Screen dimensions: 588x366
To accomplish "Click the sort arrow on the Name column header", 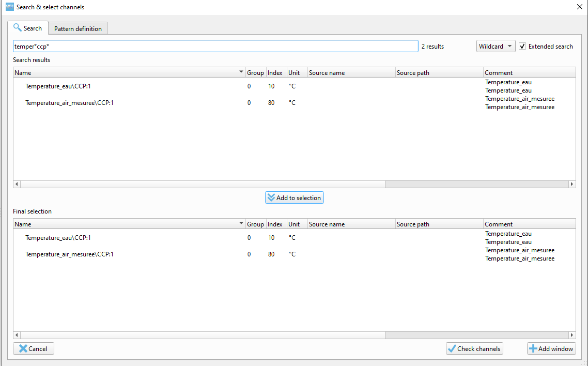I will (x=241, y=72).
